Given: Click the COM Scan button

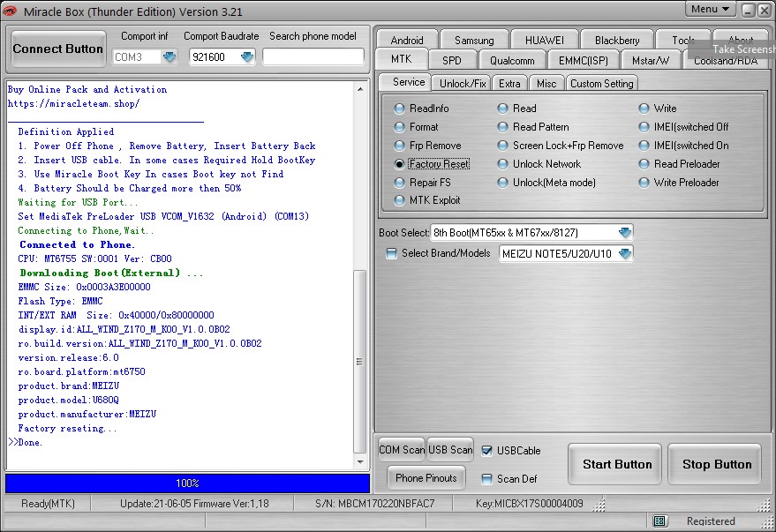Looking at the screenshot, I should [x=402, y=450].
